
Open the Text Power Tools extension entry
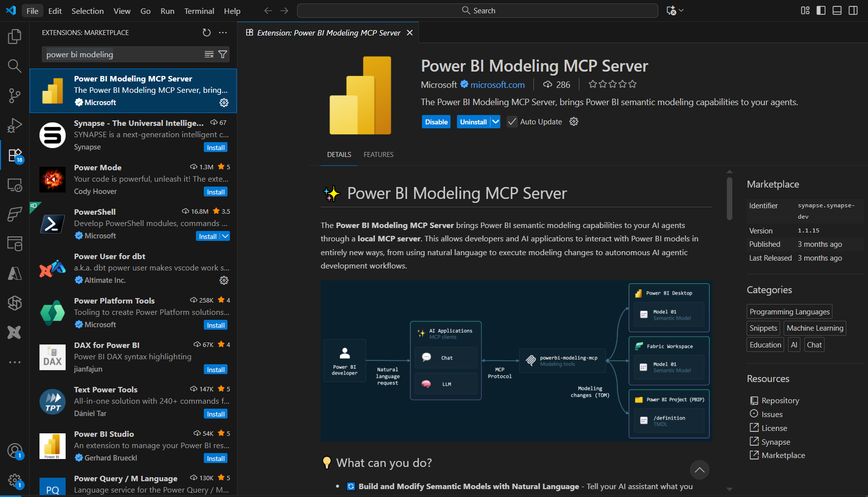click(x=133, y=402)
